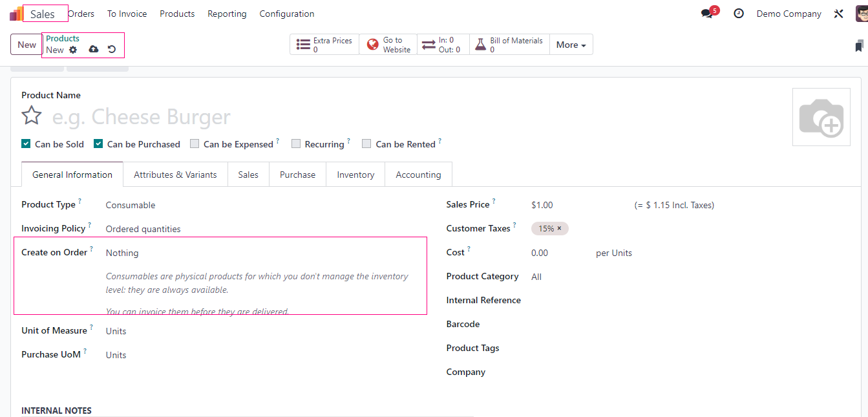
Task: Upload a product image via camera placeholder
Action: tap(821, 117)
